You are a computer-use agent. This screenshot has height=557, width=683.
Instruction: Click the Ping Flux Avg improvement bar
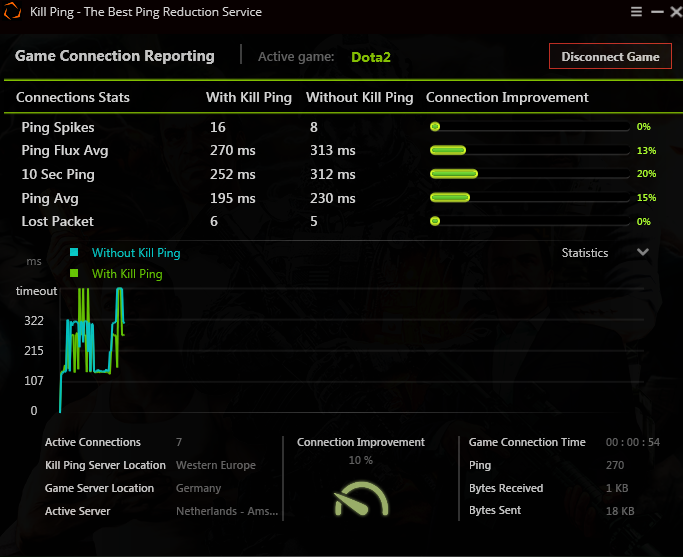(530, 150)
